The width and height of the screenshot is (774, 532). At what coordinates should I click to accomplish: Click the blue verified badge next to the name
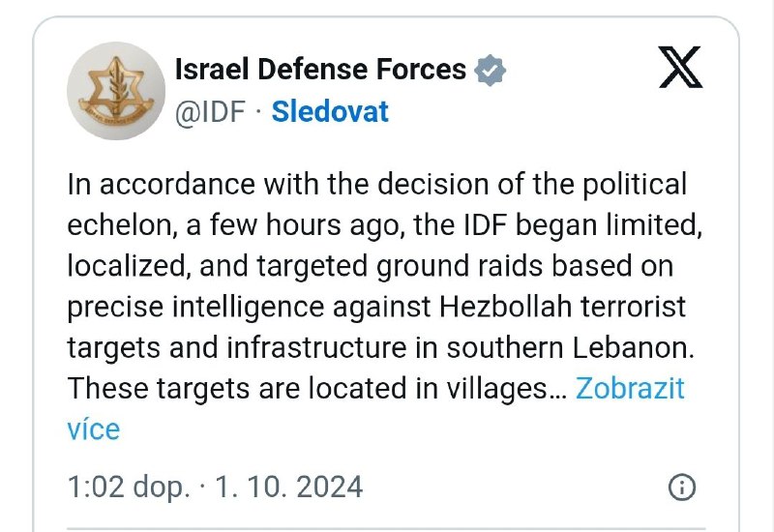[x=490, y=70]
